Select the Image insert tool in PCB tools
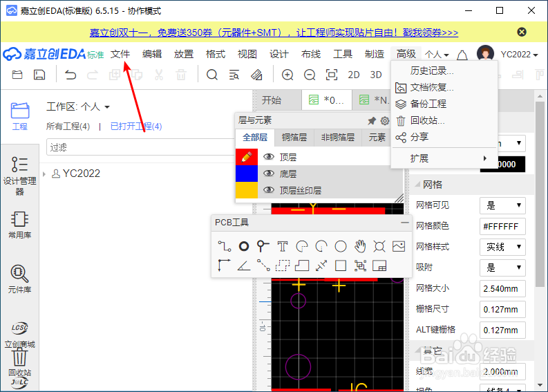548x392 pixels. (399, 247)
